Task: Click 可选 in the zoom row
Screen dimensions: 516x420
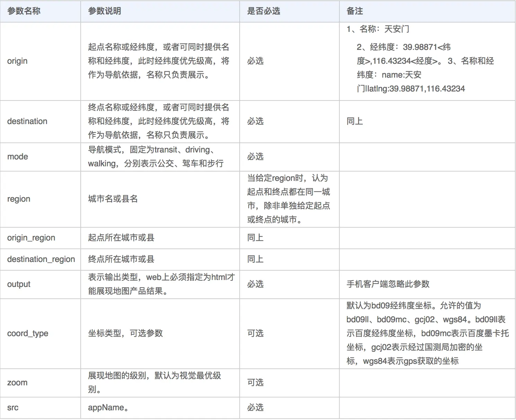Action: click(x=255, y=383)
